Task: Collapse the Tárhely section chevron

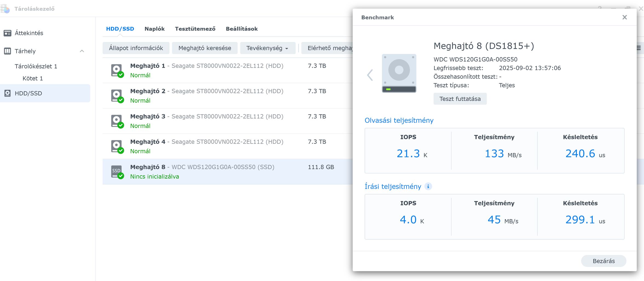Action: coord(82,51)
